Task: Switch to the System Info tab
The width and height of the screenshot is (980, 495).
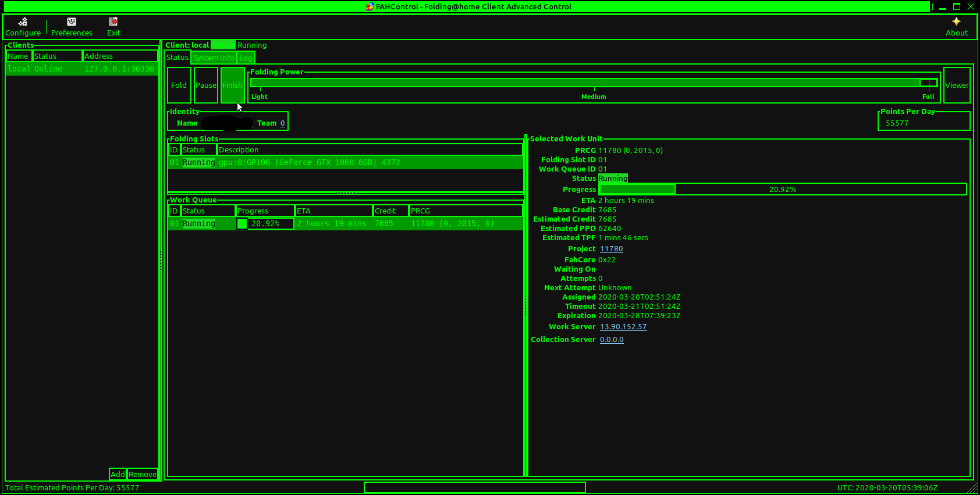Action: 214,58
